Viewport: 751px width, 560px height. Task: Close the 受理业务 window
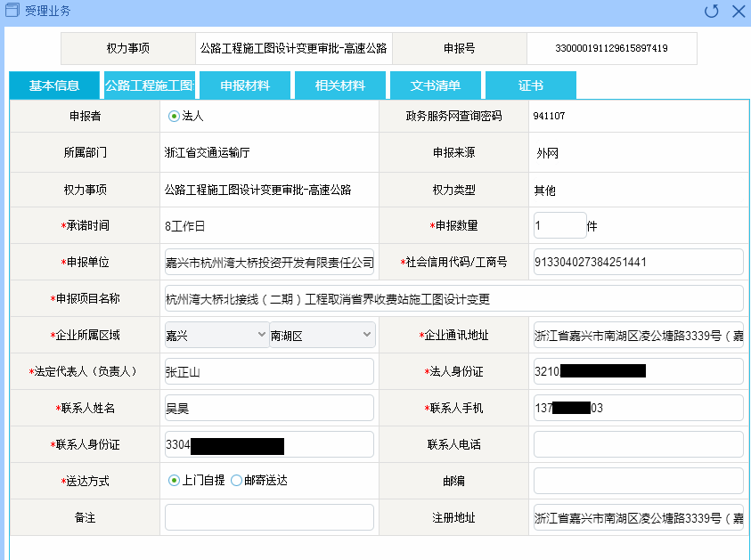[738, 12]
